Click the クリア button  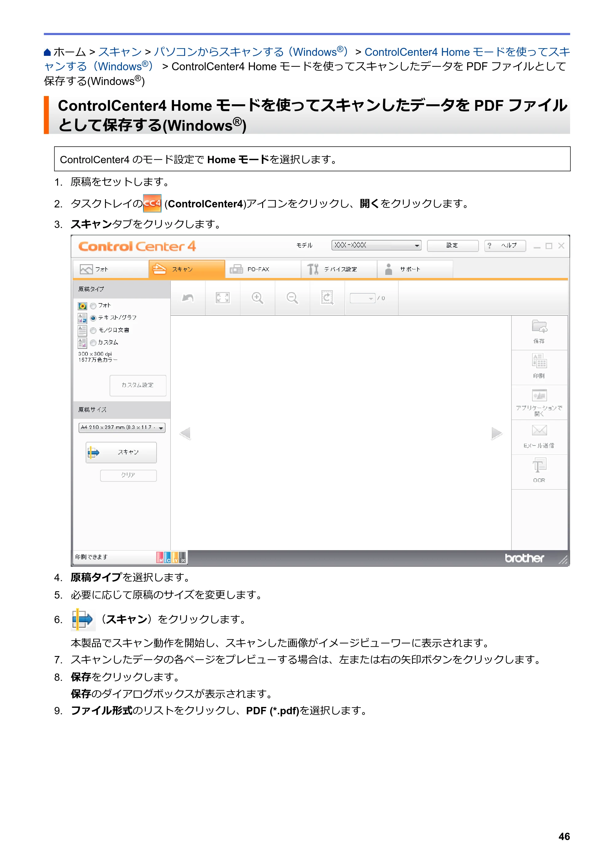[128, 475]
